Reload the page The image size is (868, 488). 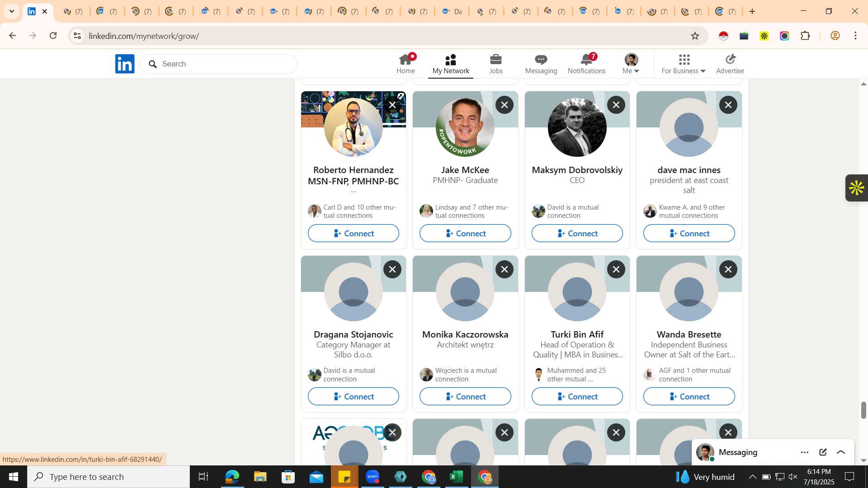tap(53, 36)
